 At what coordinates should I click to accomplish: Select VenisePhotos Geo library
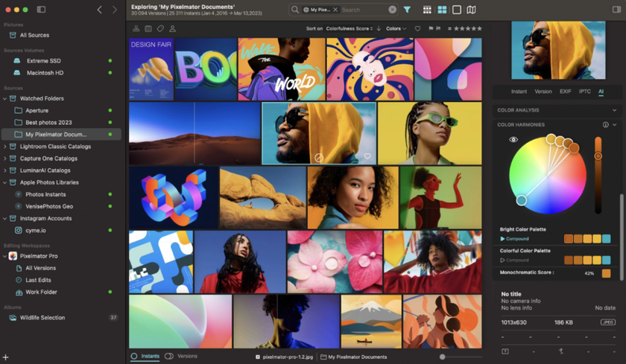(49, 206)
